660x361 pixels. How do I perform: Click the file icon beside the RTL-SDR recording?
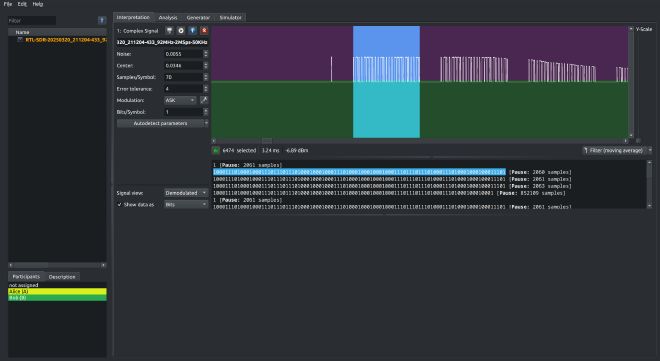click(20, 40)
